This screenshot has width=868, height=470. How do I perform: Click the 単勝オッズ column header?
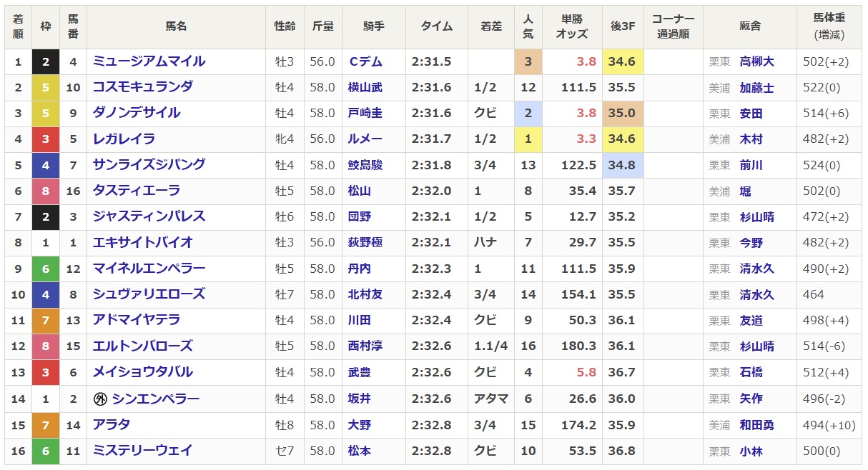pyautogui.click(x=571, y=26)
